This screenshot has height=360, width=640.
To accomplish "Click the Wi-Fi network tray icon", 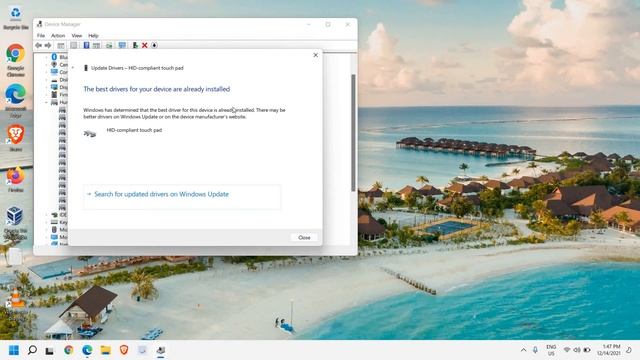I will pos(567,350).
